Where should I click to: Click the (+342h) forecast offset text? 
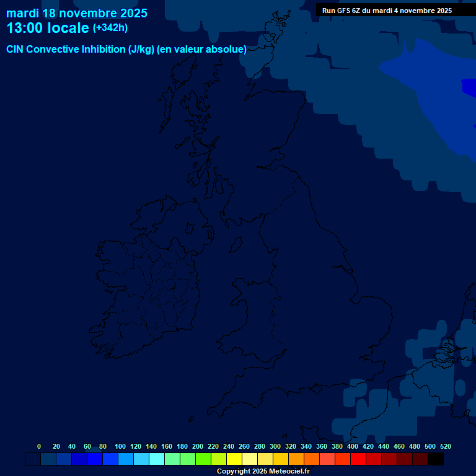point(110,29)
